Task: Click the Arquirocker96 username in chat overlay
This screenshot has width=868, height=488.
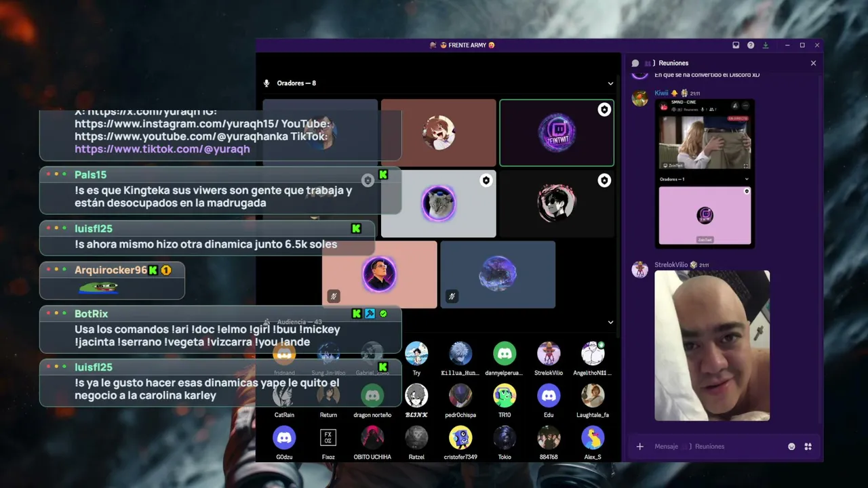Action: coord(111,270)
